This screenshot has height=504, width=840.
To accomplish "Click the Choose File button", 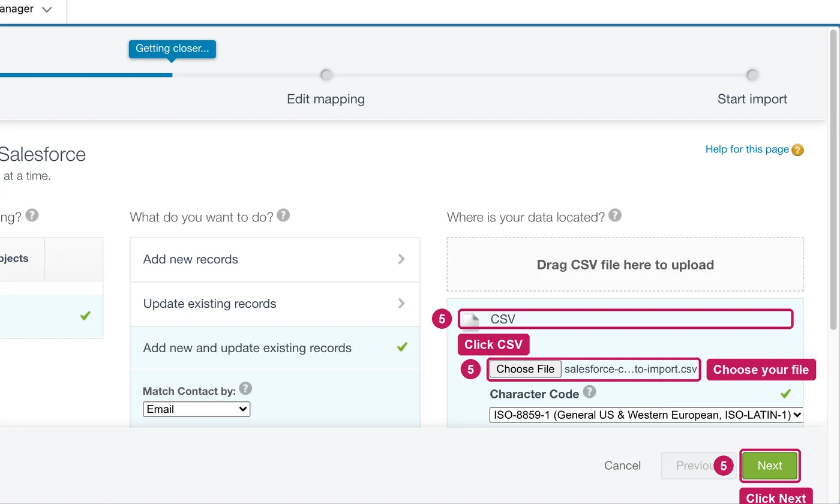I will tap(525, 369).
